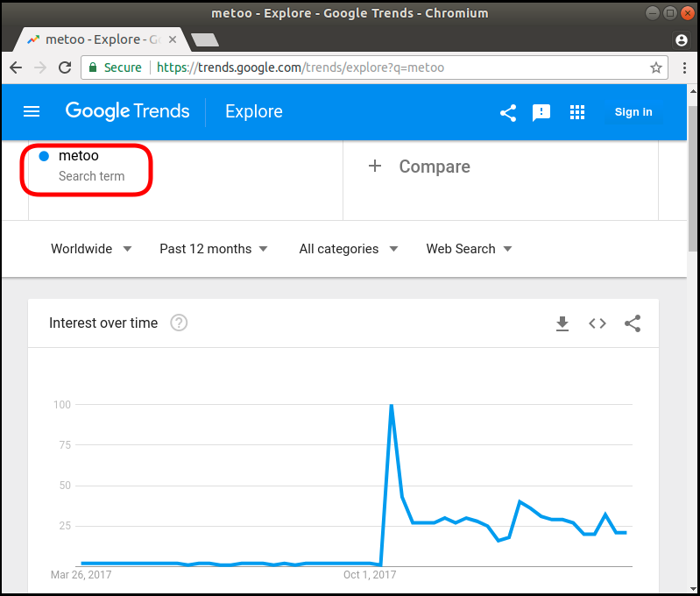Viewport: 700px width, 596px height.
Task: Share the Interest over time chart
Action: tap(633, 323)
